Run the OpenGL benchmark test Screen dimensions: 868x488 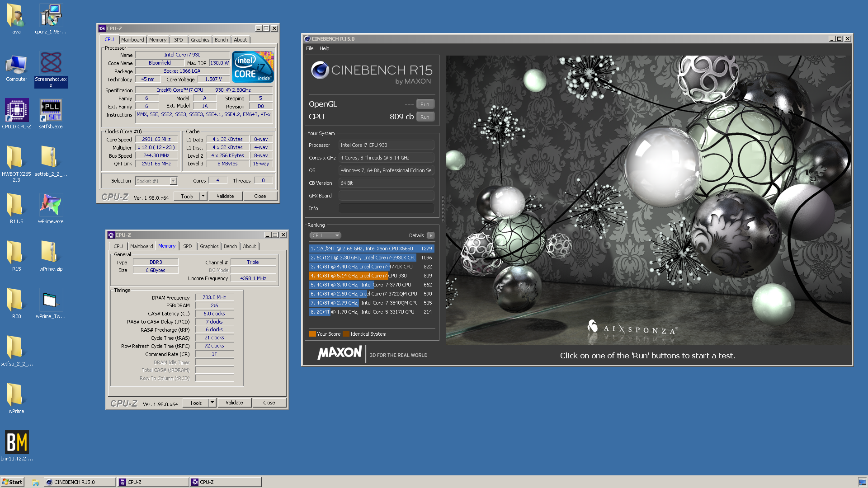coord(425,104)
